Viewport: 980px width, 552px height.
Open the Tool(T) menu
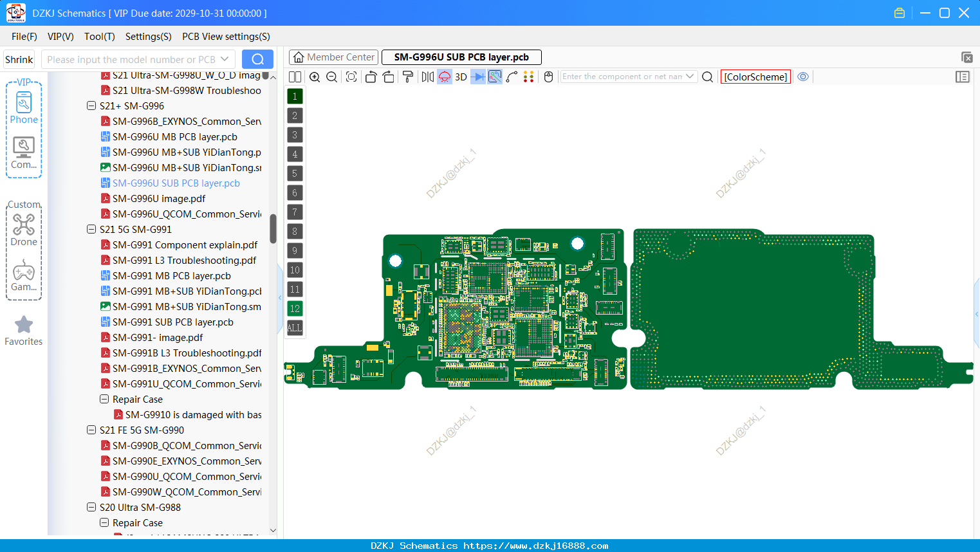(100, 37)
